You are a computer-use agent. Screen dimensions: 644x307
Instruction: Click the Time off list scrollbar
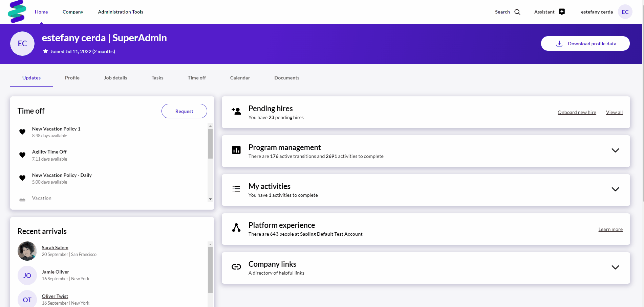click(x=210, y=144)
